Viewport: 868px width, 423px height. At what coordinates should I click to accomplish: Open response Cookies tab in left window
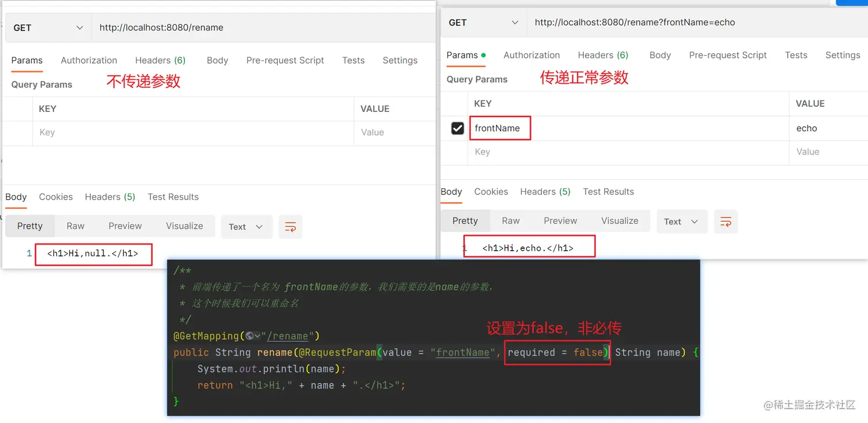point(56,197)
